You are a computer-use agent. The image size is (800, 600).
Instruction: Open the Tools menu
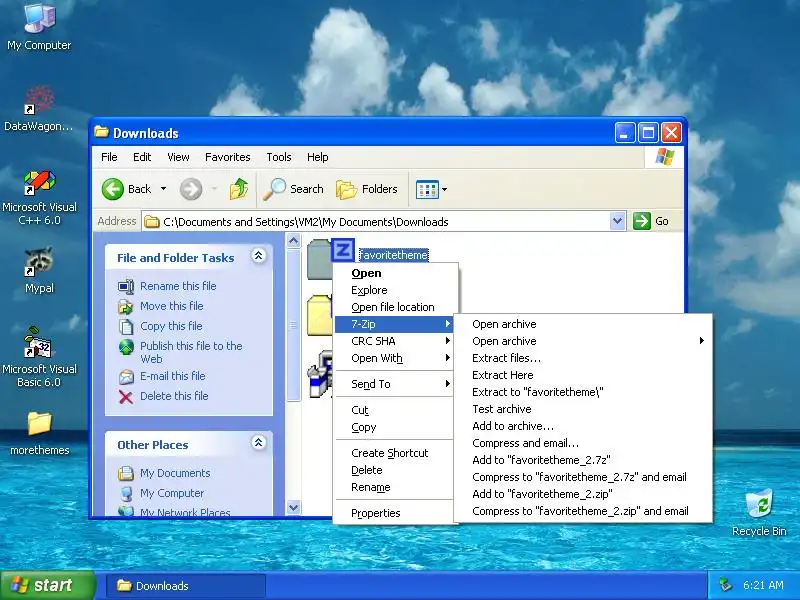pyautogui.click(x=279, y=157)
